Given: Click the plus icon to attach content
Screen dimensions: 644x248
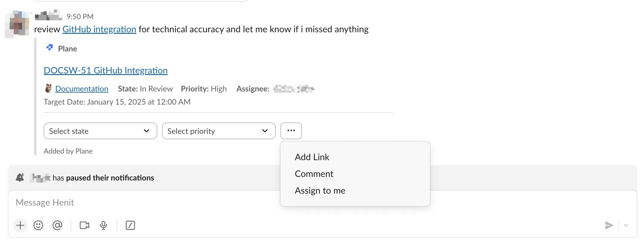Looking at the screenshot, I should (20, 226).
